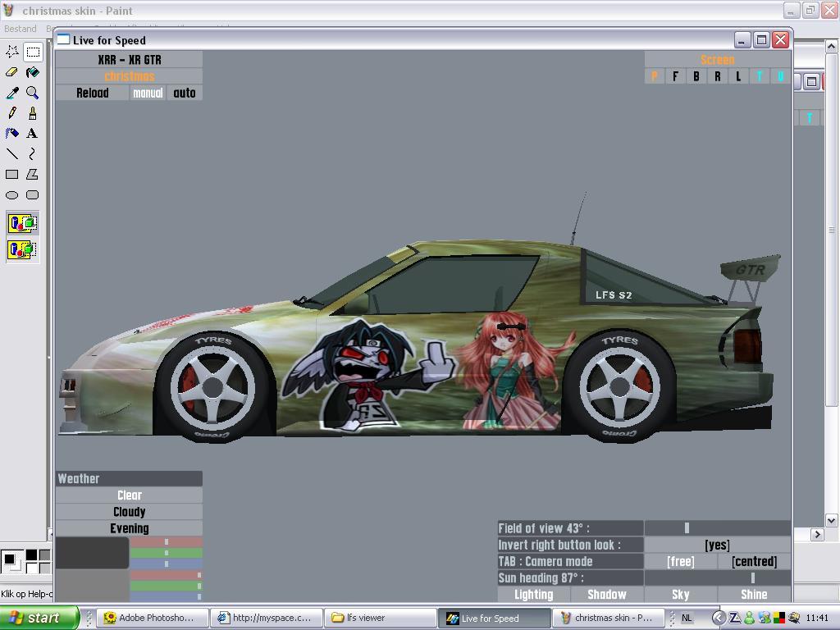The width and height of the screenshot is (840, 630).
Task: Open the Shadow tab
Action: pos(607,595)
